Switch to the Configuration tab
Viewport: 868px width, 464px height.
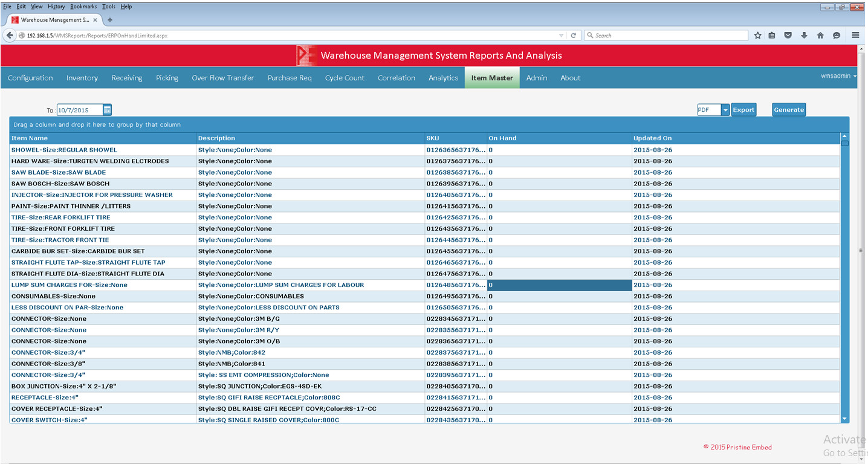[30, 78]
